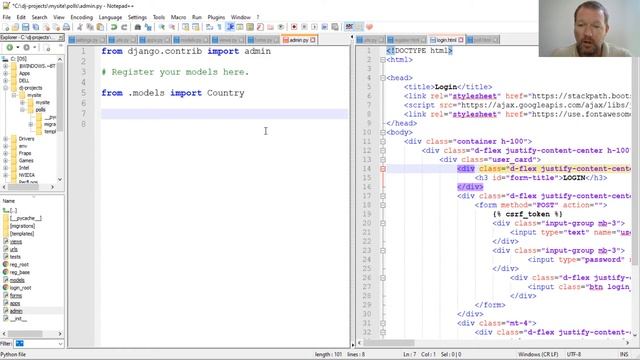Save the file using the Save icon
The image size is (640, 360).
pyautogui.click(x=25, y=27)
